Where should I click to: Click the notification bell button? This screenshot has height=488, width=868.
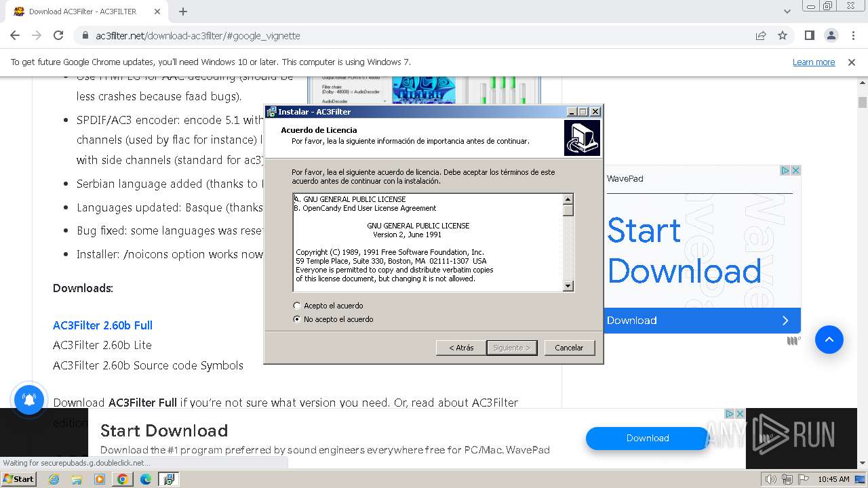[29, 400]
